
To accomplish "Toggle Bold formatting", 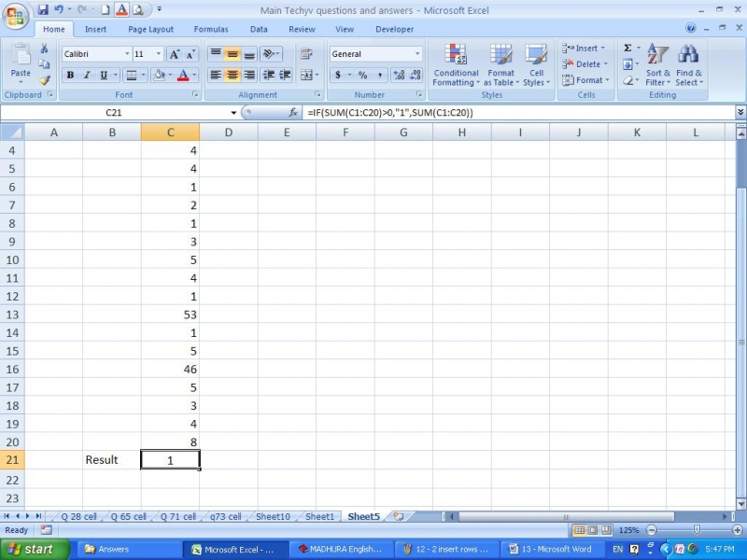I will 70,76.
